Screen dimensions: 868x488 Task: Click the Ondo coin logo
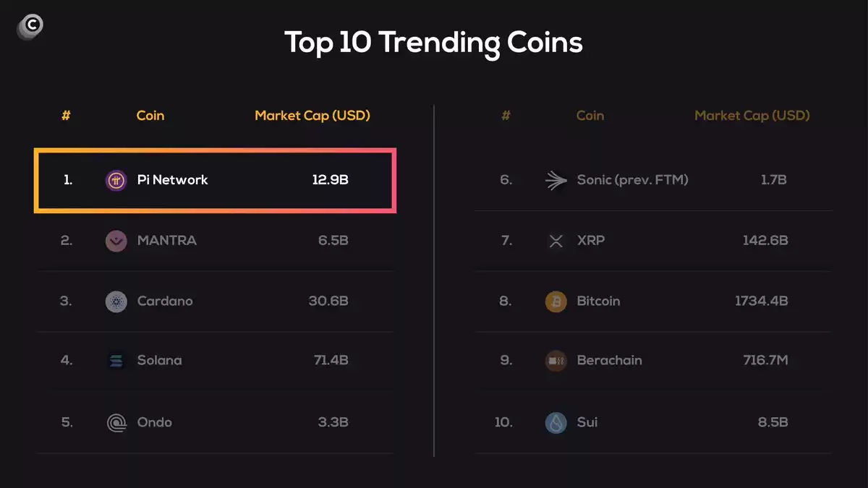(x=116, y=422)
